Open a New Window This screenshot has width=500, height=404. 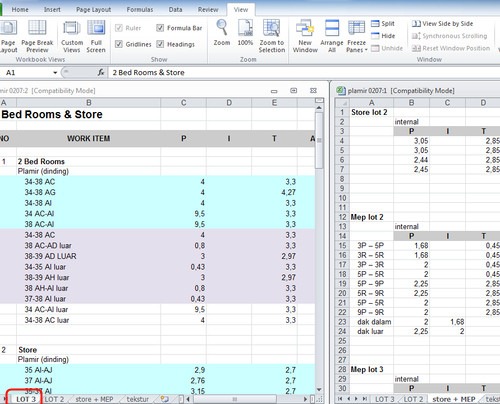305,36
